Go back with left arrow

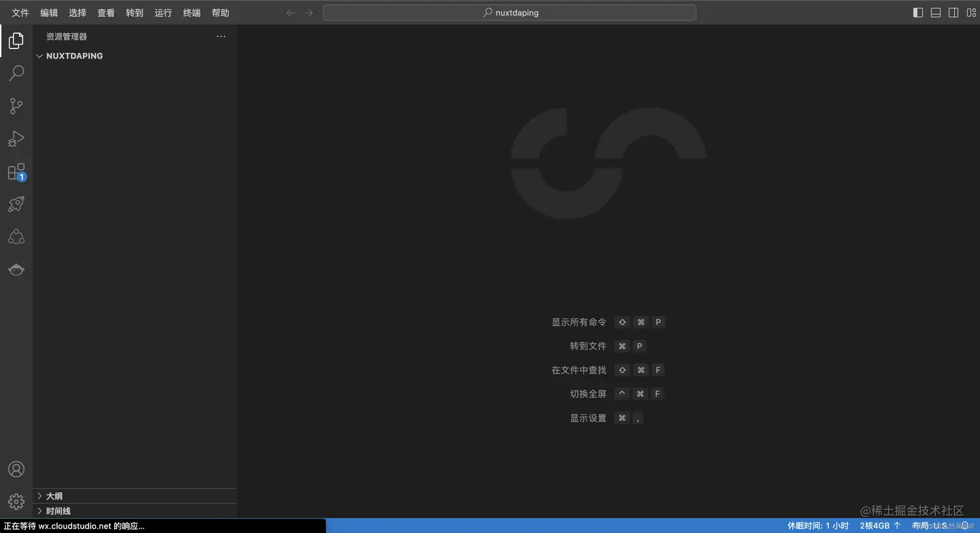tap(291, 13)
